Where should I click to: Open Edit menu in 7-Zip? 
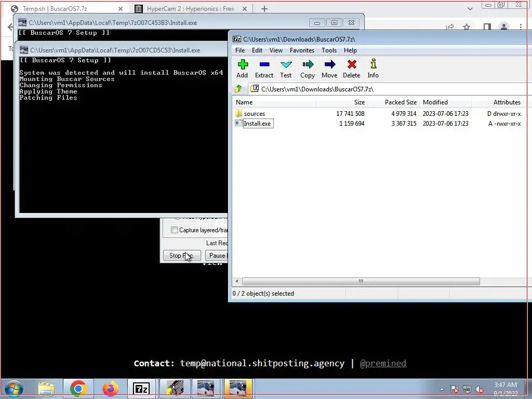257,50
